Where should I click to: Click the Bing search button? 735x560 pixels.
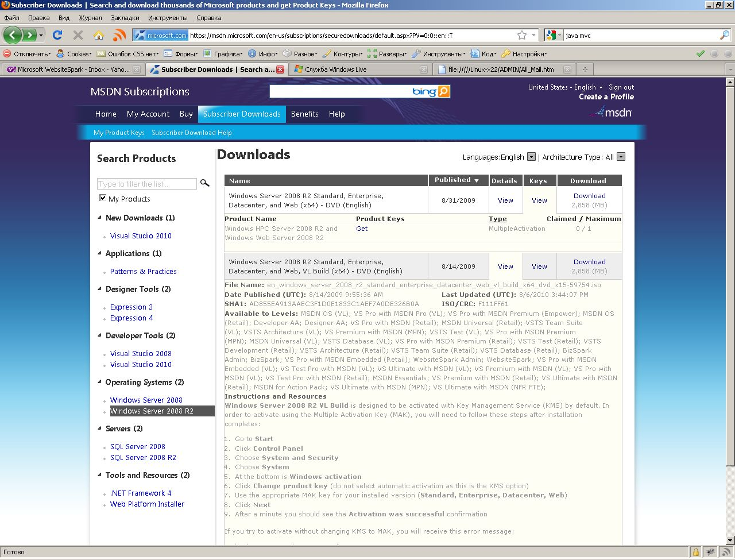443,91
